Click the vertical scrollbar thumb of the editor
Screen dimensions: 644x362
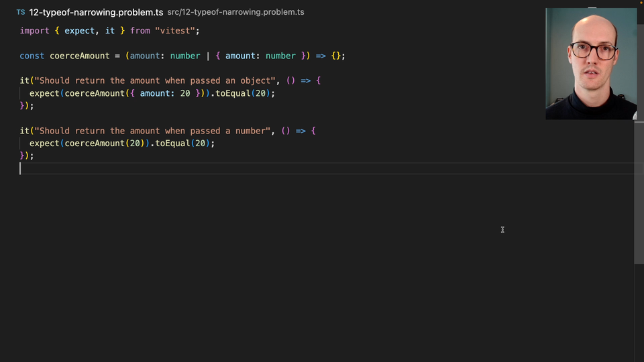click(639, 134)
